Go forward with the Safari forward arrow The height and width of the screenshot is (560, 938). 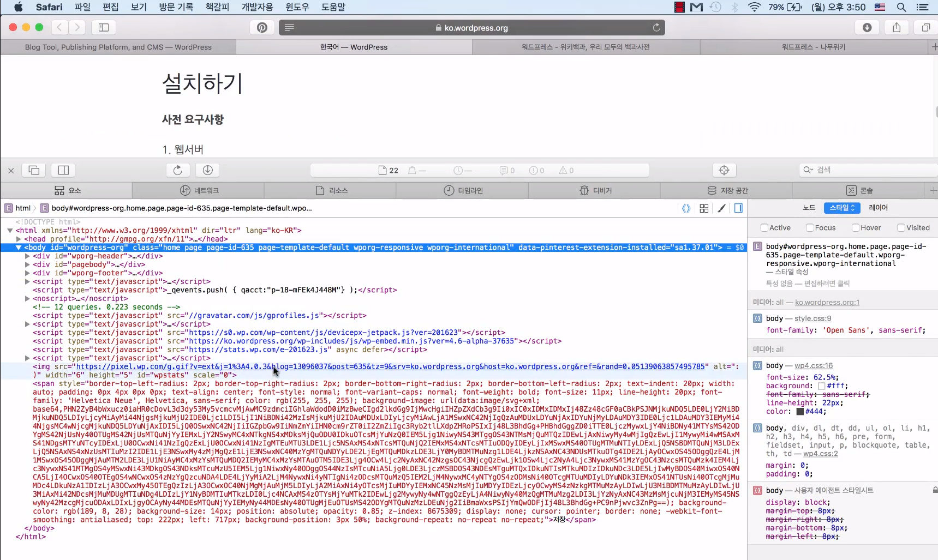(x=77, y=27)
